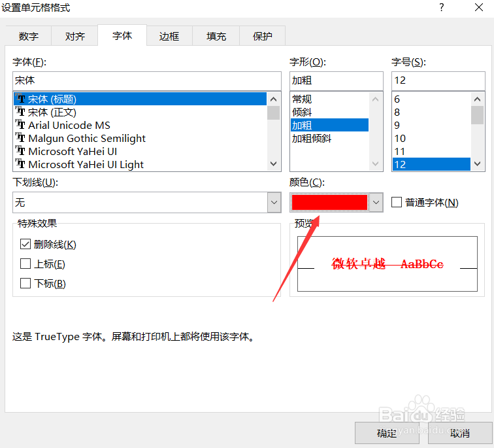Open the 下划线 underline dropdown
This screenshot has width=494, height=448.
point(274,202)
